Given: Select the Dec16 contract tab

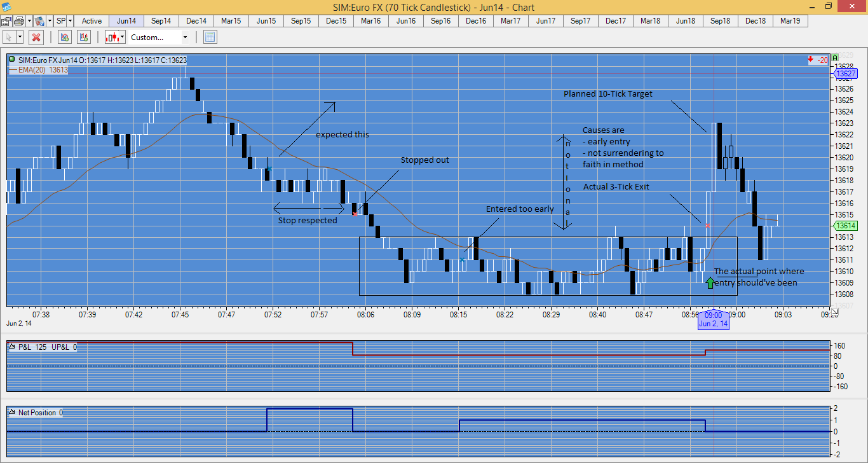Looking at the screenshot, I should (476, 21).
